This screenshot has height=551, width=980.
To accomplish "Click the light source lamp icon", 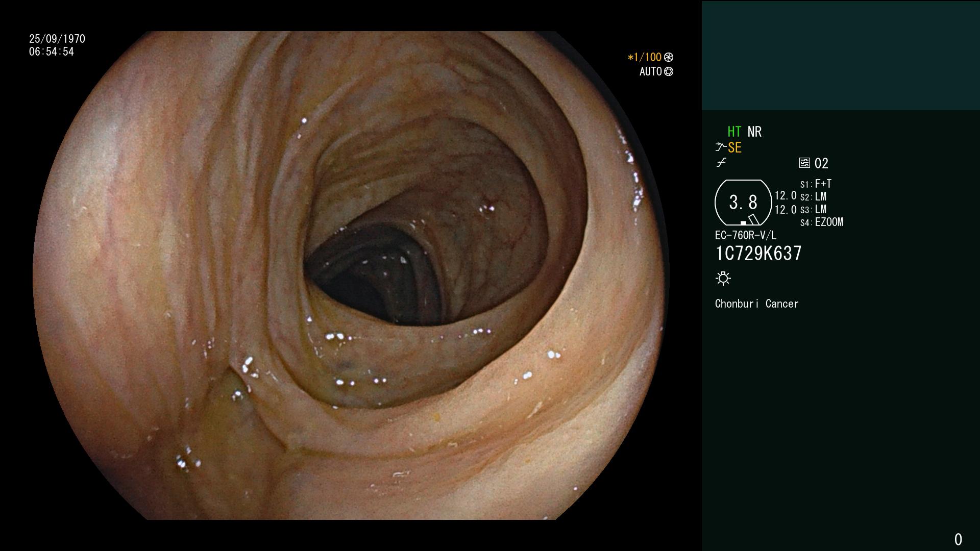I will click(723, 278).
